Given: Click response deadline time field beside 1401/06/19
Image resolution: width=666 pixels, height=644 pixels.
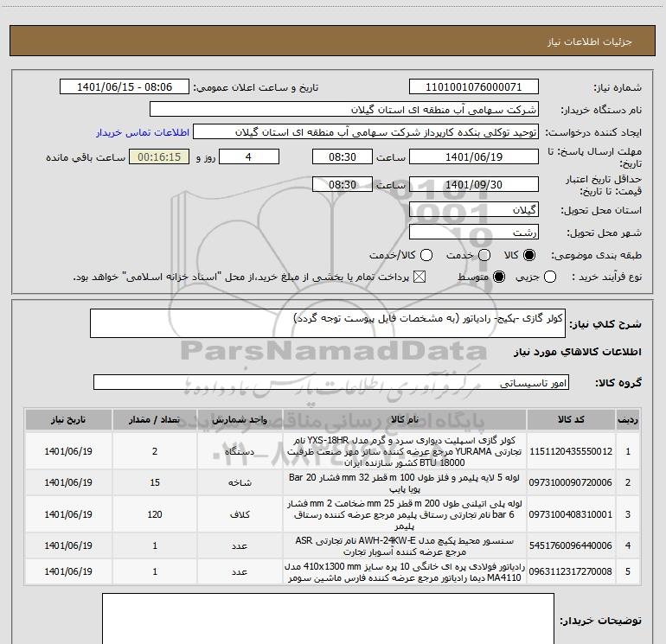Looking at the screenshot, I should pos(343,156).
